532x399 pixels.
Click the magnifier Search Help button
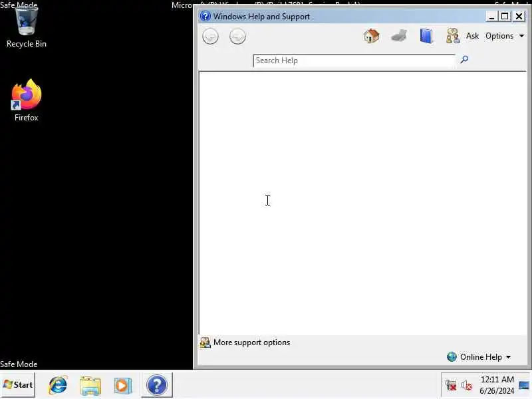tap(464, 60)
